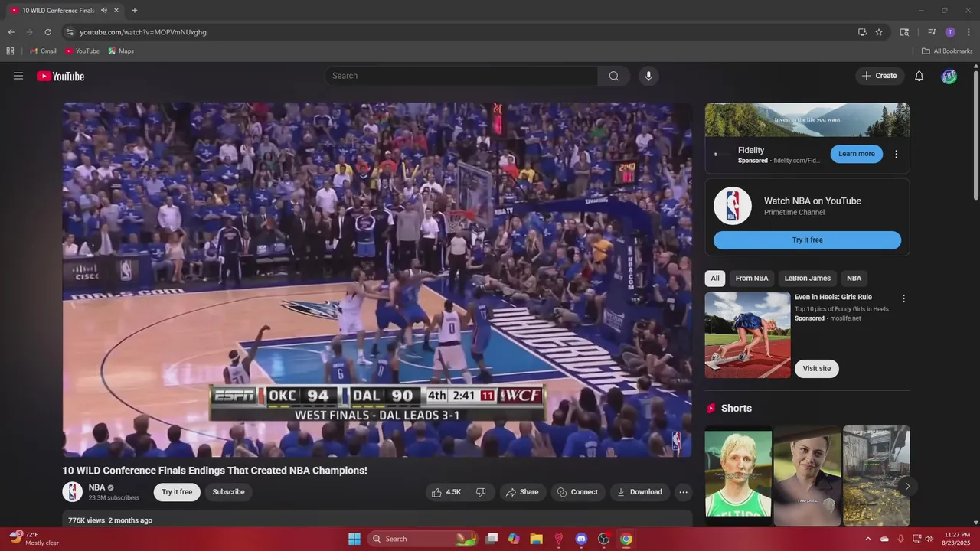Image resolution: width=980 pixels, height=551 pixels.
Task: Select the LeBron James filter chip
Action: coord(807,279)
